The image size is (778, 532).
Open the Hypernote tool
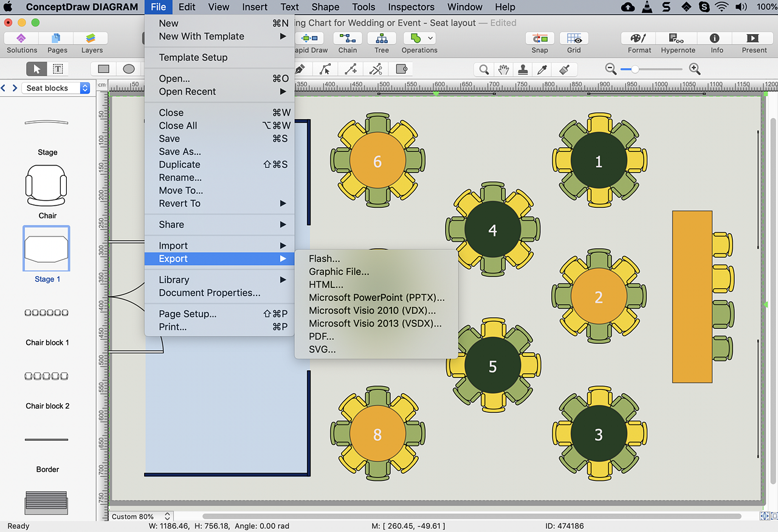pos(678,43)
